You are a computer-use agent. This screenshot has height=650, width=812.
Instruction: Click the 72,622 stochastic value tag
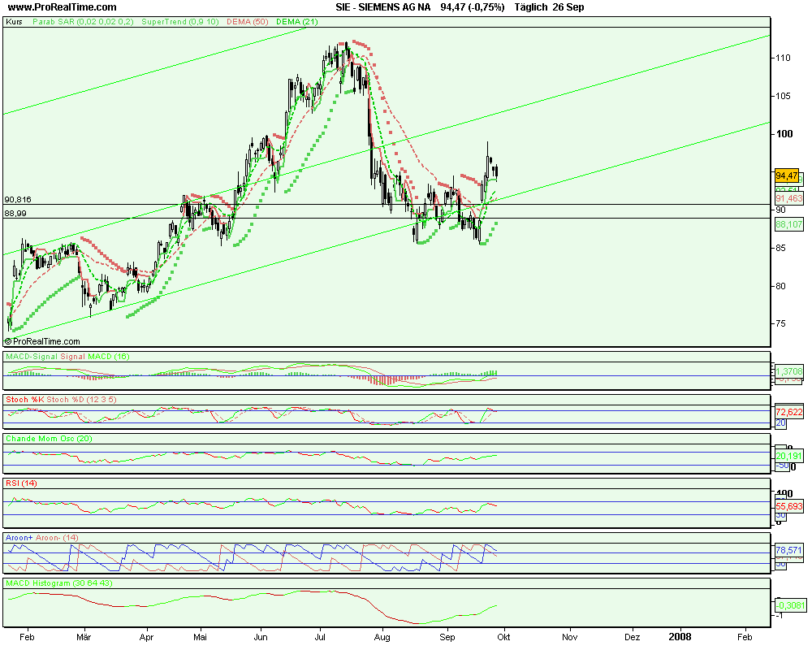pos(789,412)
